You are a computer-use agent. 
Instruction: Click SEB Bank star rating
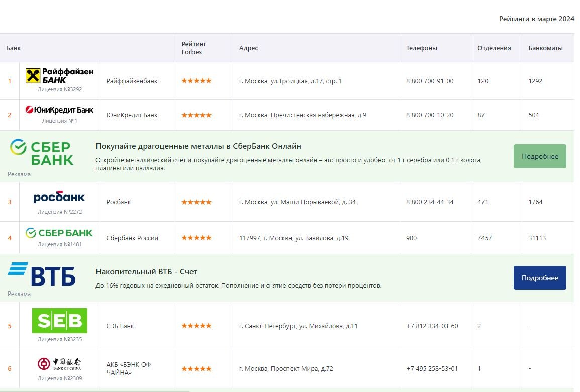coord(197,326)
